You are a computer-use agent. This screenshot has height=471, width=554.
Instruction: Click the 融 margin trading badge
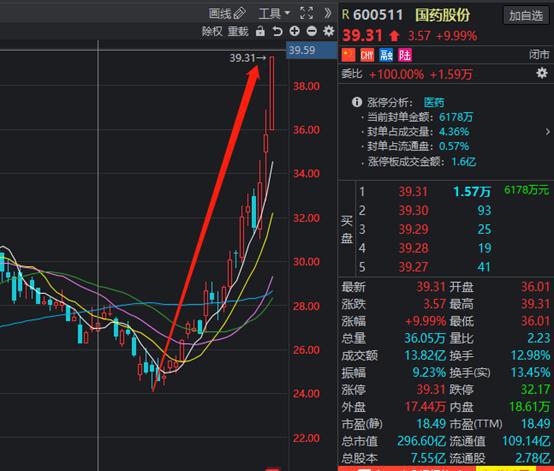point(386,55)
